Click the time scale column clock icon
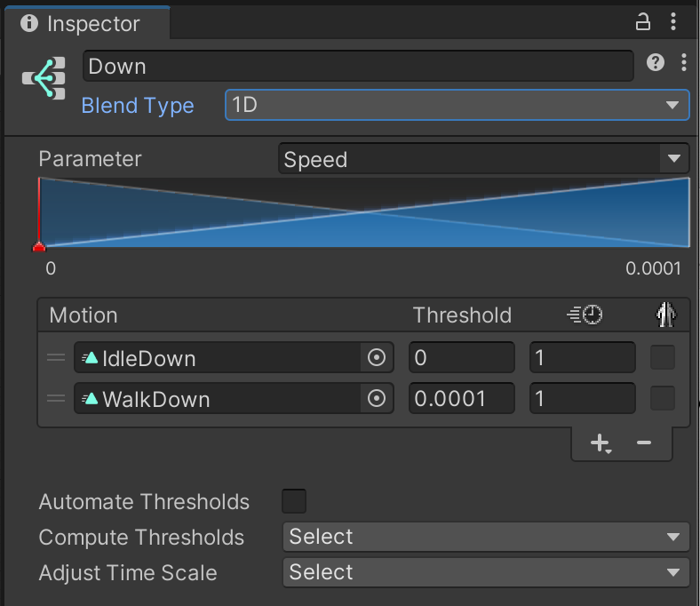700x606 pixels. (x=584, y=315)
